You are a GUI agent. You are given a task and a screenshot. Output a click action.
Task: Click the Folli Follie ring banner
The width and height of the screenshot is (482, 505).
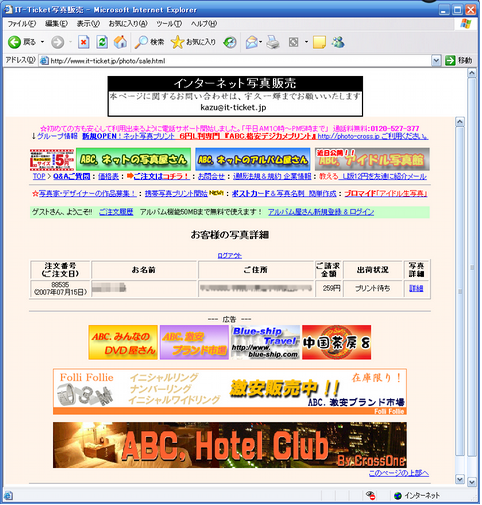coord(230,392)
